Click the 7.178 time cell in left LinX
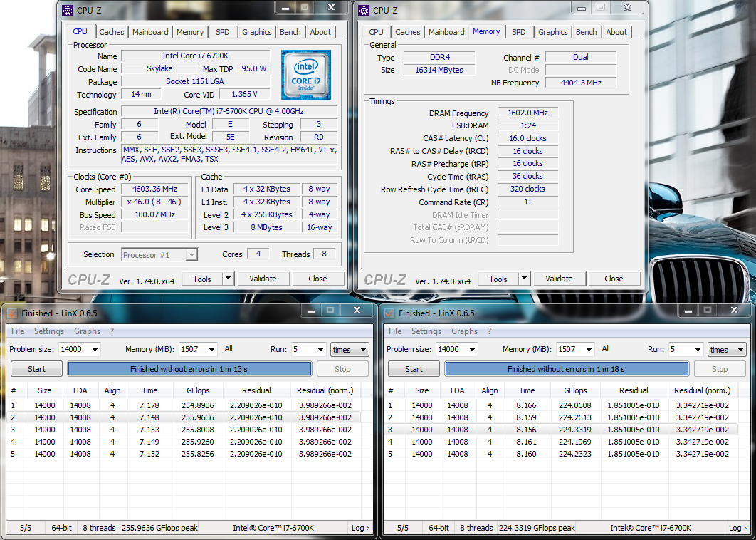Screen dimensions: 756x540 (x=149, y=405)
